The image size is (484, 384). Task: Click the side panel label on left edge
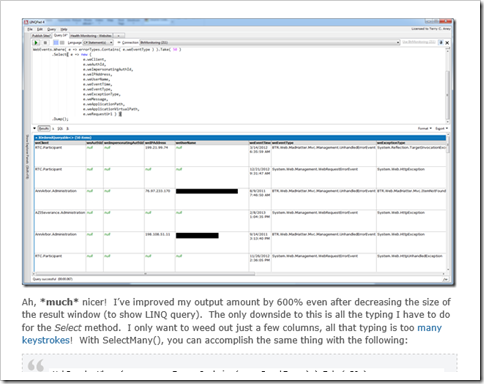[27, 157]
